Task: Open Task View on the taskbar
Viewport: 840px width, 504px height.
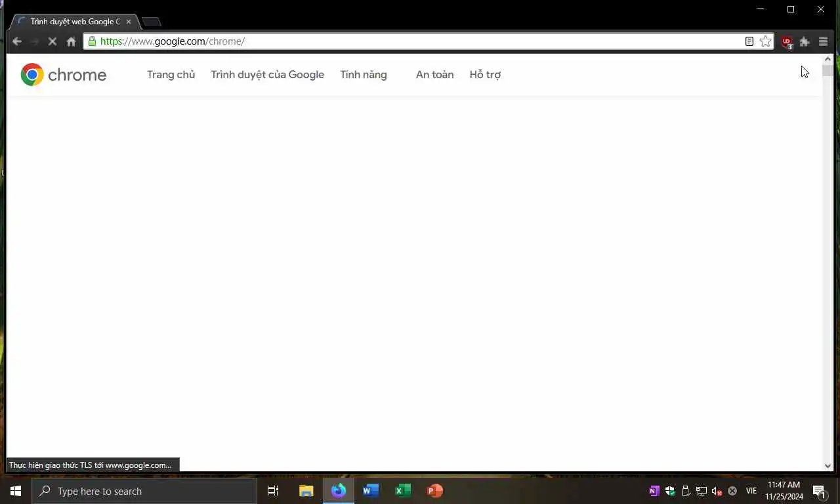Action: (273, 491)
